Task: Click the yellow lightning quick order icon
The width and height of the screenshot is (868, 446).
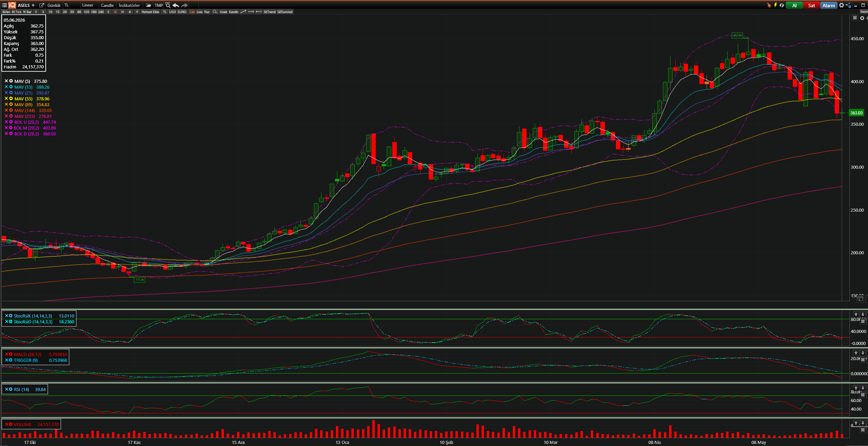Action: 775,5
